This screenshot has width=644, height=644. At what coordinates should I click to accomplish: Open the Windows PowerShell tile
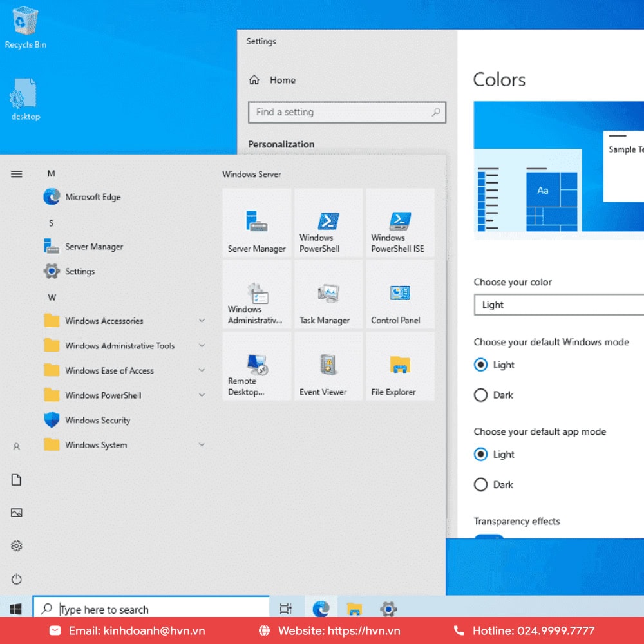click(328, 223)
